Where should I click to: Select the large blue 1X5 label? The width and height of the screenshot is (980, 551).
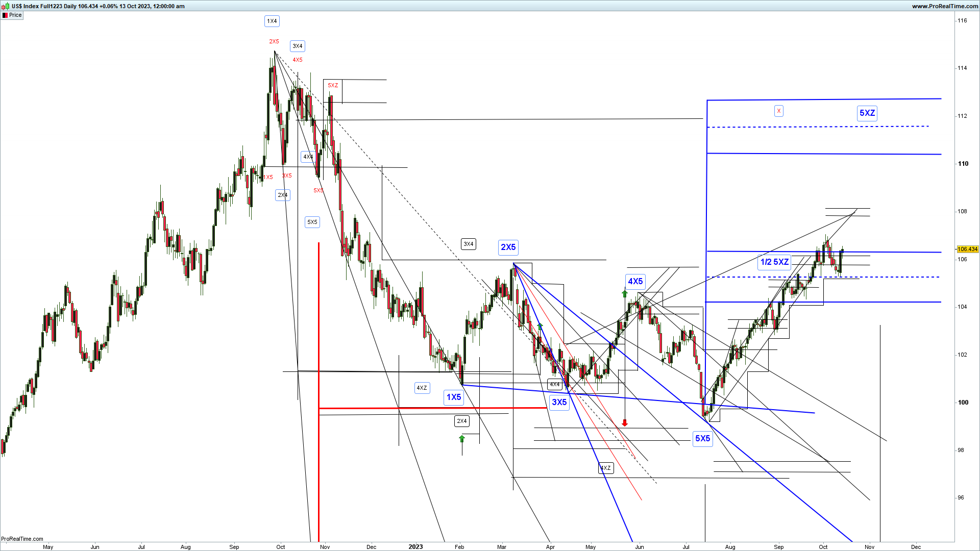coord(454,397)
